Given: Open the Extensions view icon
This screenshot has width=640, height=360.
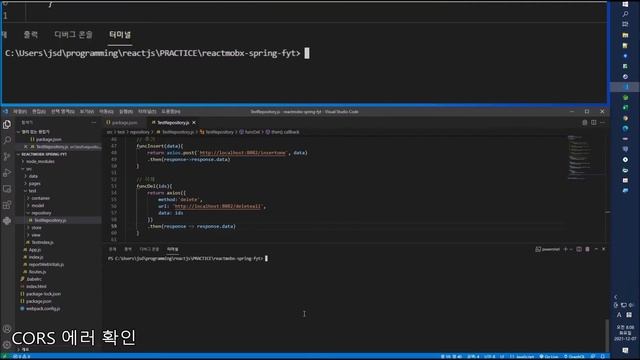Looking at the screenshot, I should 7,205.
